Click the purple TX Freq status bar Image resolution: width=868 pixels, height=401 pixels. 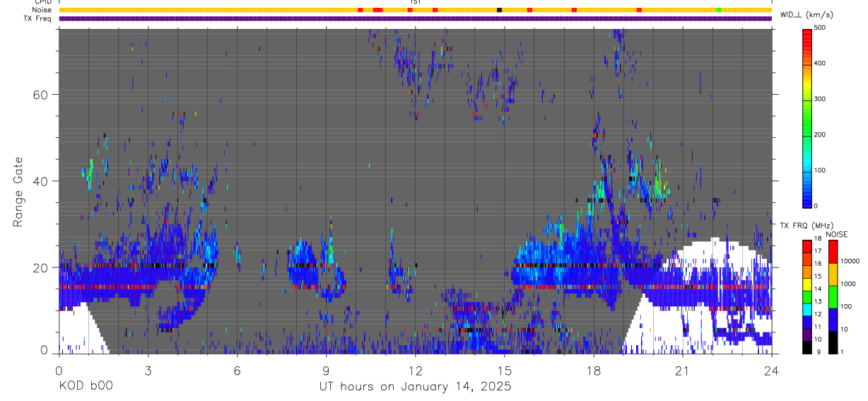tap(415, 18)
